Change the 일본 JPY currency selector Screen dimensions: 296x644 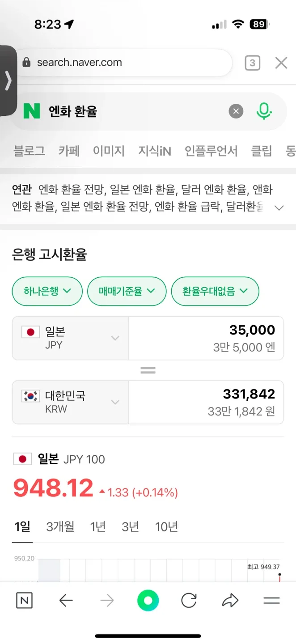pos(70,338)
